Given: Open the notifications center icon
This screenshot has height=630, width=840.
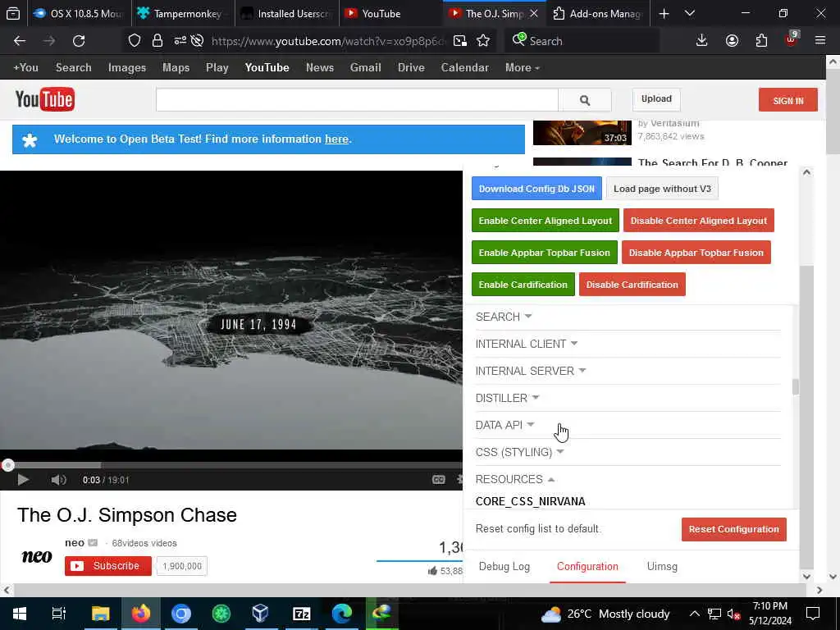Looking at the screenshot, I should 813,614.
